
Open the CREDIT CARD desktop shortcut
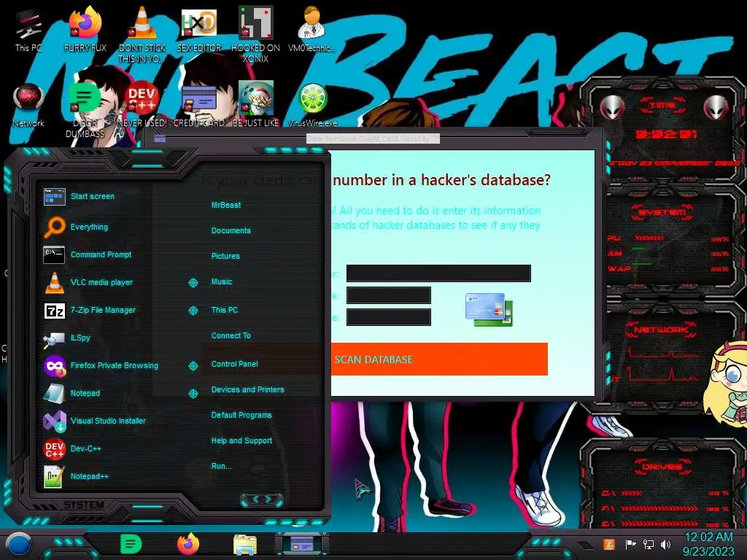(x=199, y=105)
